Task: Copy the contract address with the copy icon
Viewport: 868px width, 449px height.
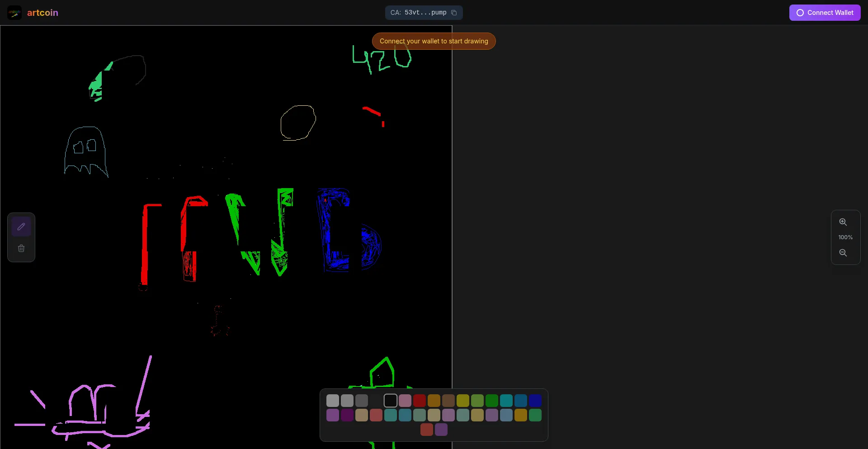Action: [x=454, y=13]
